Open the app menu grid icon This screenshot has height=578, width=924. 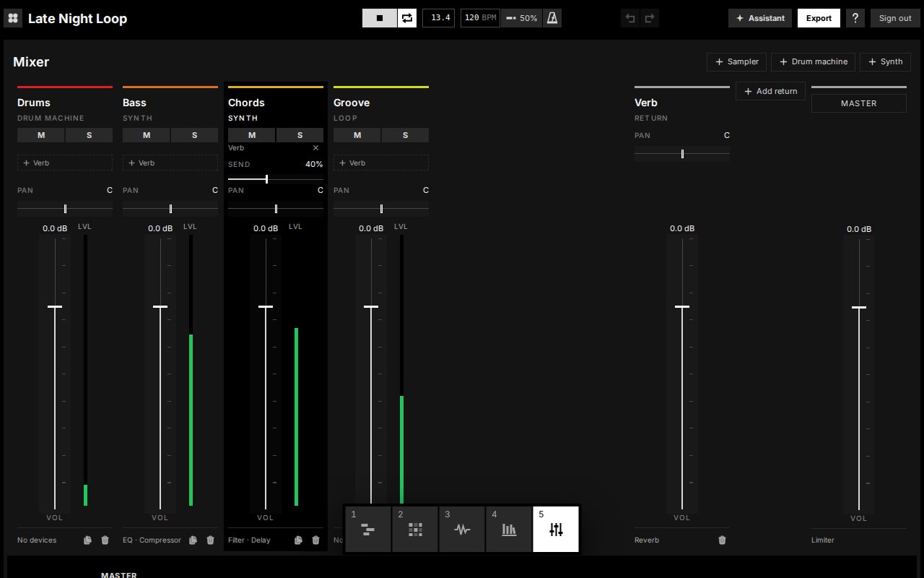click(13, 18)
